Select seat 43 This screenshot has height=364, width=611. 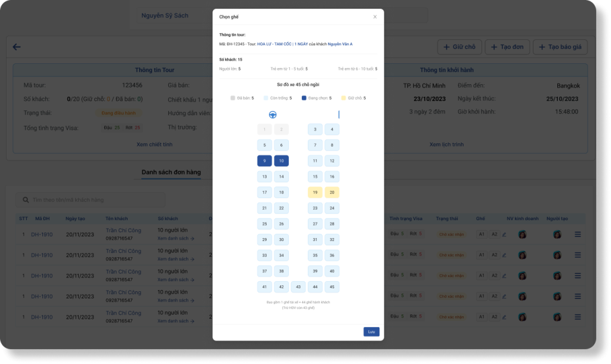298,287
